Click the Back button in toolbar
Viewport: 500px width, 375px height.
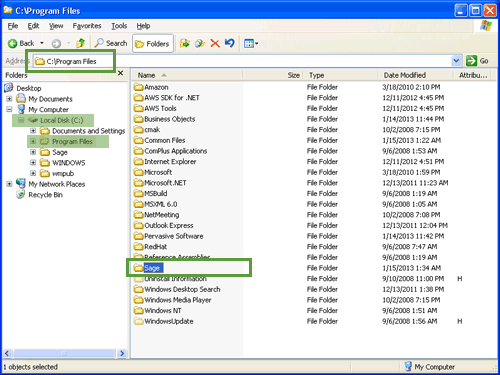[x=21, y=43]
